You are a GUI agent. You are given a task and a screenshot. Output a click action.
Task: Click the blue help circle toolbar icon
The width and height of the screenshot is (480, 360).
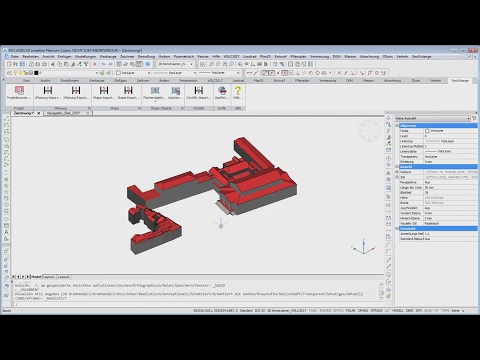(x=148, y=64)
